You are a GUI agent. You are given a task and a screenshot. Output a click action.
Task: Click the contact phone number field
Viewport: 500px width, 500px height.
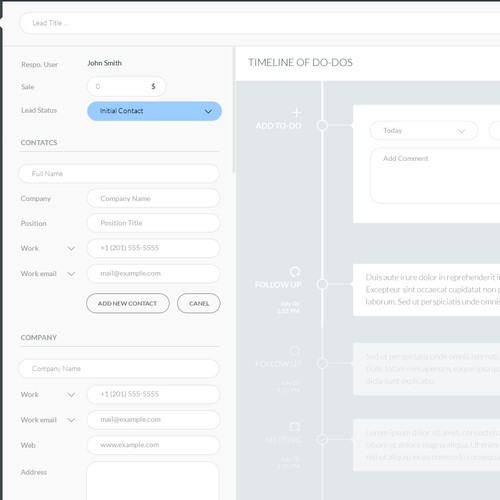pyautogui.click(x=153, y=248)
